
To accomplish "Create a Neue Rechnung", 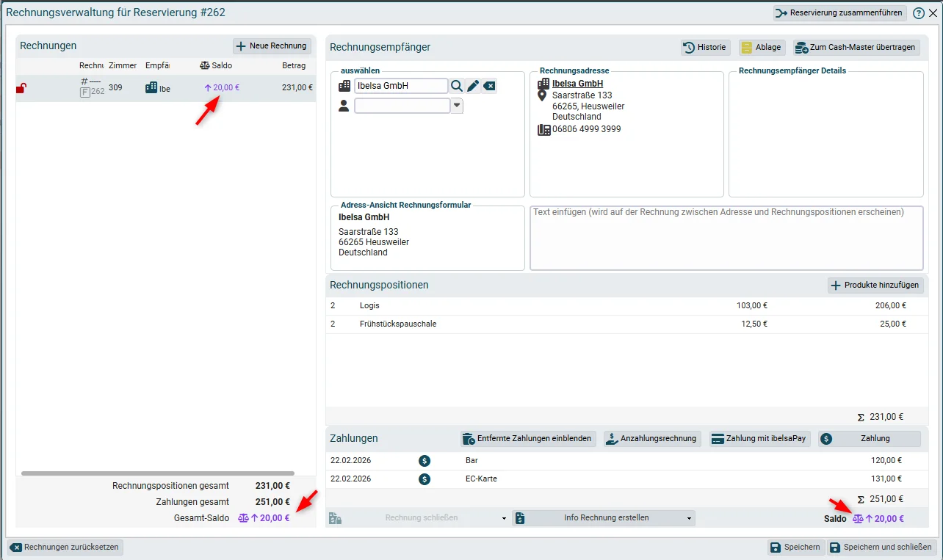I will pyautogui.click(x=272, y=46).
